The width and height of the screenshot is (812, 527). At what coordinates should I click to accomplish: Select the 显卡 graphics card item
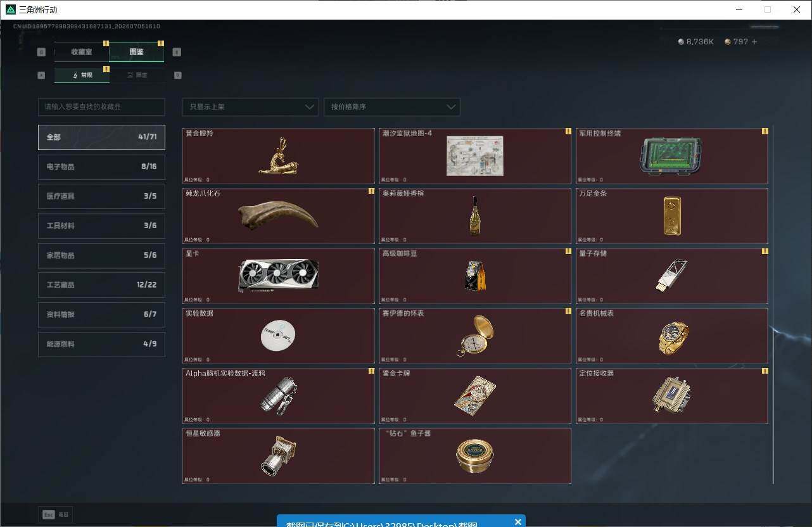[x=279, y=276]
